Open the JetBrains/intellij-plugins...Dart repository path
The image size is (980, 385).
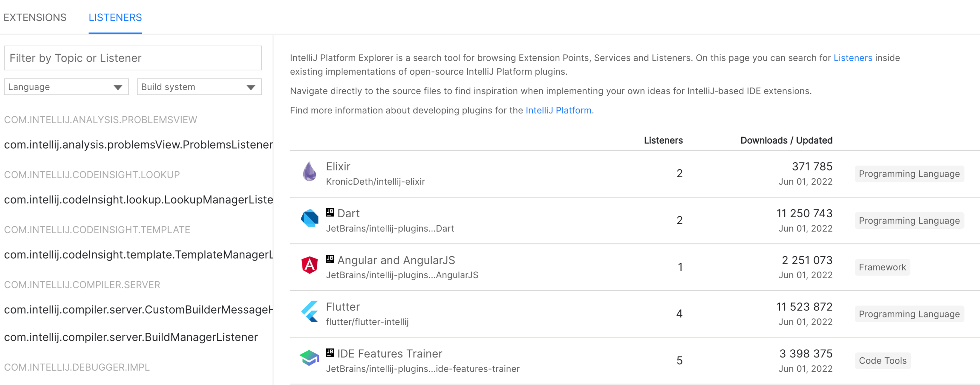(390, 228)
